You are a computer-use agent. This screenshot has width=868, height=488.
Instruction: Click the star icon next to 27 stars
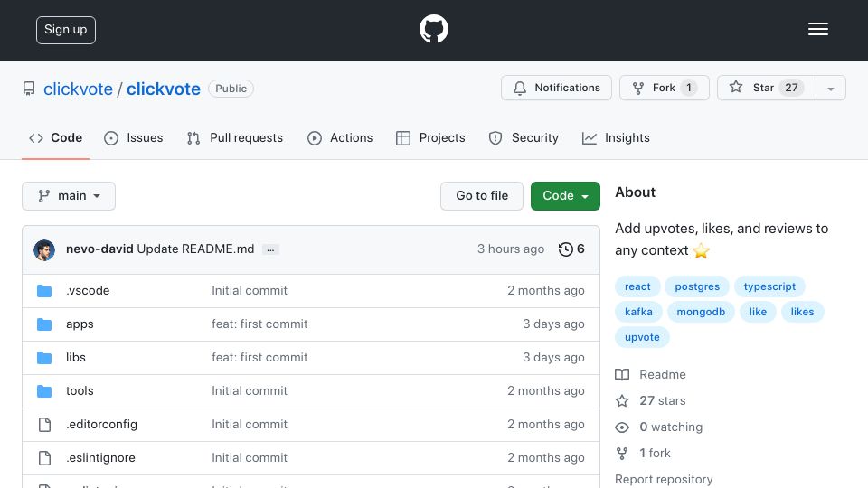(622, 400)
